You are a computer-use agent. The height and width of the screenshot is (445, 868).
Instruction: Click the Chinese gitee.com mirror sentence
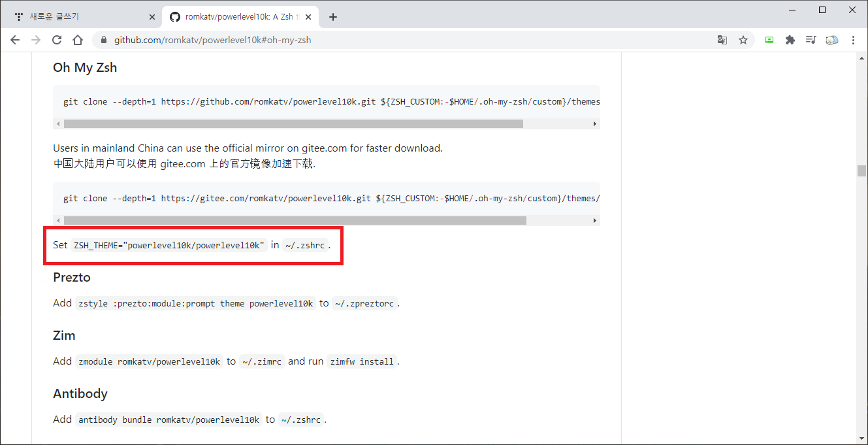tap(184, 164)
